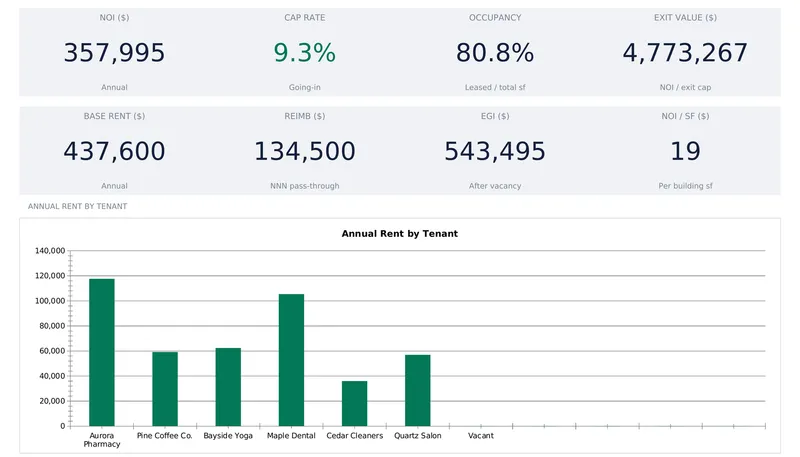Click the Cedar Cleaners axis label

coord(355,436)
